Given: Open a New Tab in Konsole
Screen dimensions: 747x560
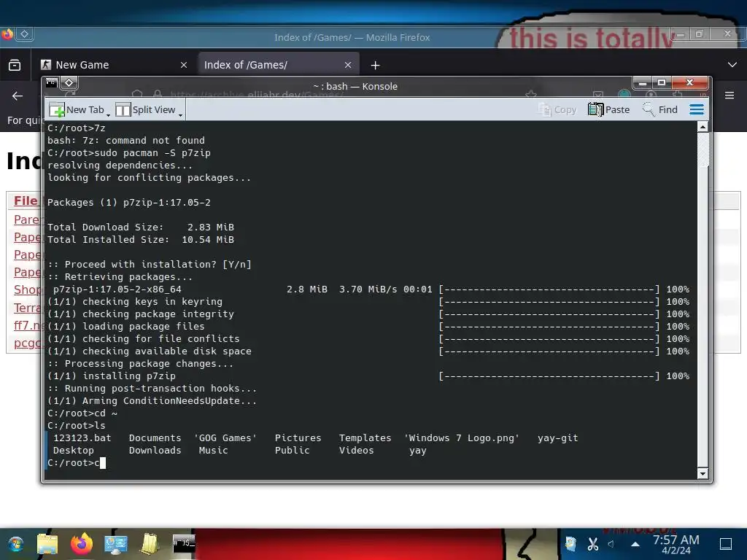Looking at the screenshot, I should point(76,109).
